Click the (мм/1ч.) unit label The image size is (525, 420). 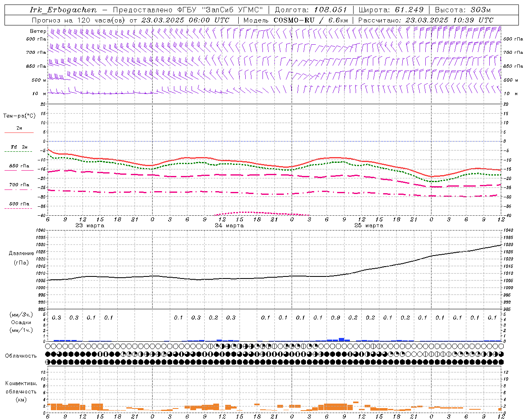click(21, 330)
